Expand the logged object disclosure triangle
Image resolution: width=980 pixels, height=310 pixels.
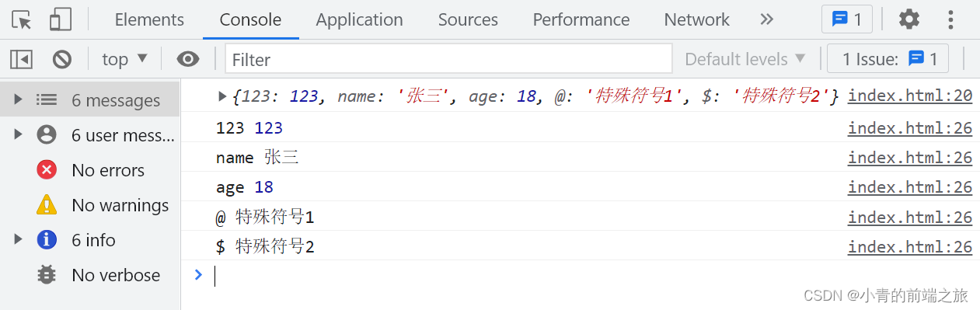click(x=222, y=96)
